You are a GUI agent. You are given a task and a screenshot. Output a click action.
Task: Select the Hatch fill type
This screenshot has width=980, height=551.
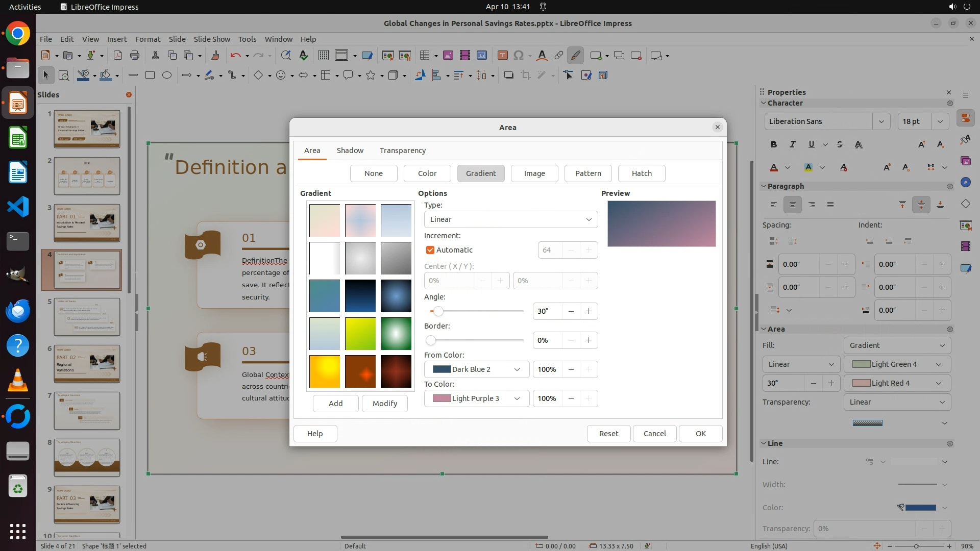[x=642, y=173]
